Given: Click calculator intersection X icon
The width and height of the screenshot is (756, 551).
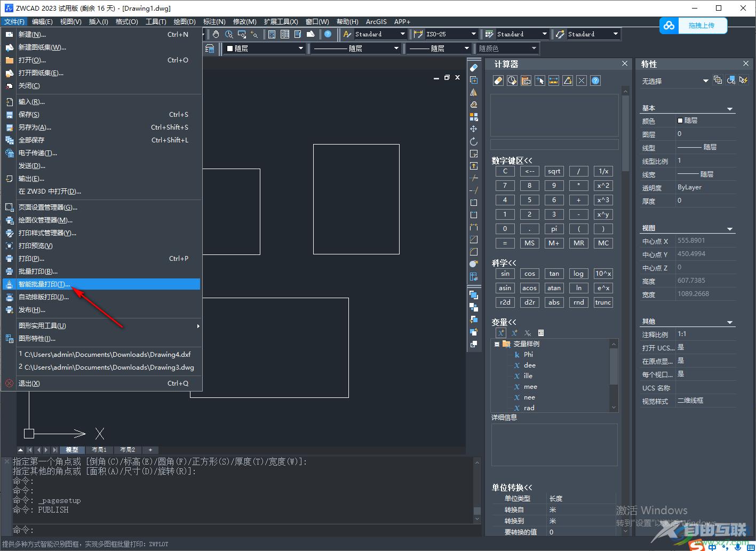Looking at the screenshot, I should (x=582, y=81).
